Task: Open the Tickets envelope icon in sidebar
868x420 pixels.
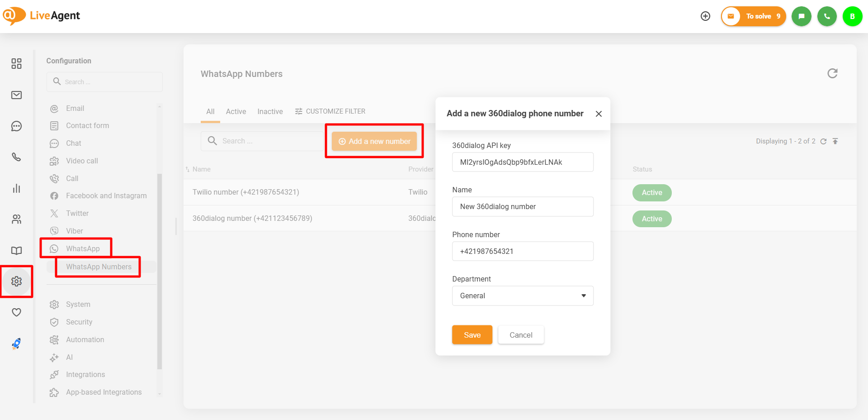Action: click(x=16, y=95)
